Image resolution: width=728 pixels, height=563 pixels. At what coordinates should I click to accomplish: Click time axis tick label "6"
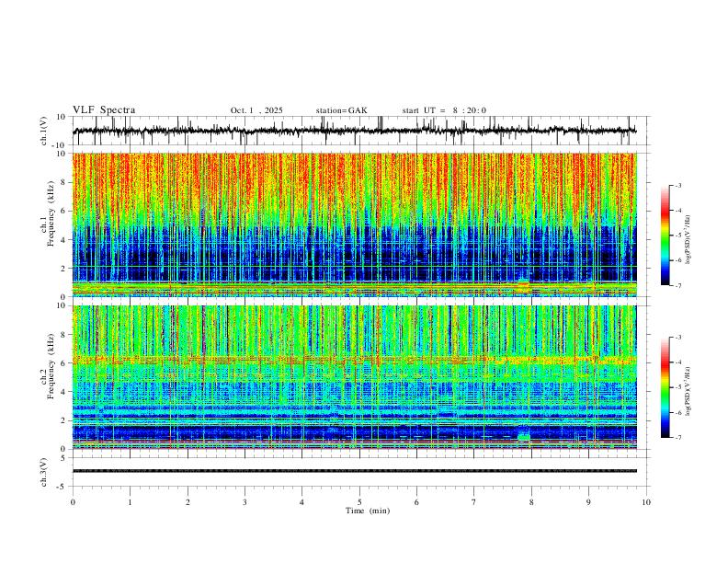416,502
